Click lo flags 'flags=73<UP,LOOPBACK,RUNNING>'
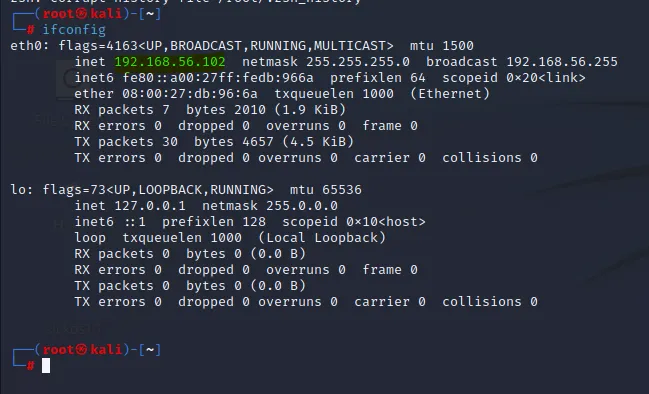649x394 pixels. (x=158, y=190)
